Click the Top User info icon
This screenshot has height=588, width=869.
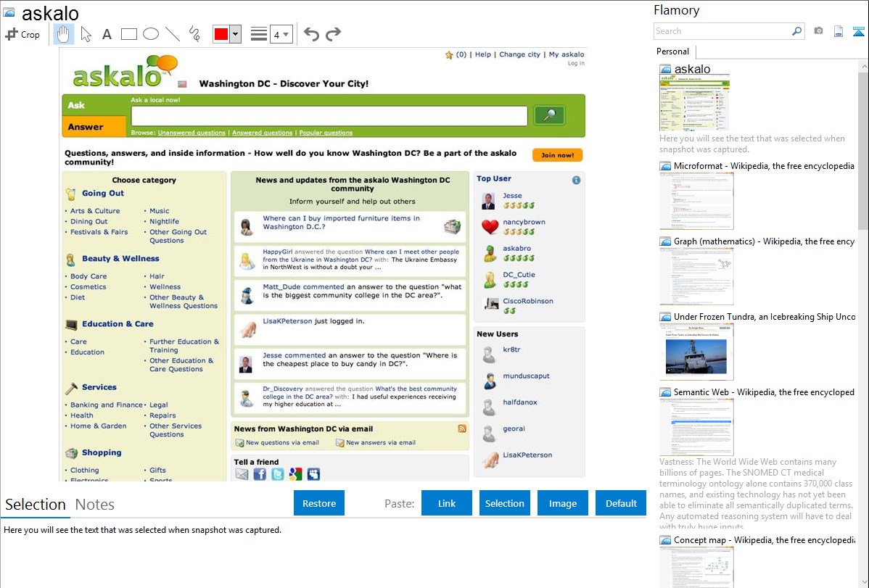click(x=576, y=180)
